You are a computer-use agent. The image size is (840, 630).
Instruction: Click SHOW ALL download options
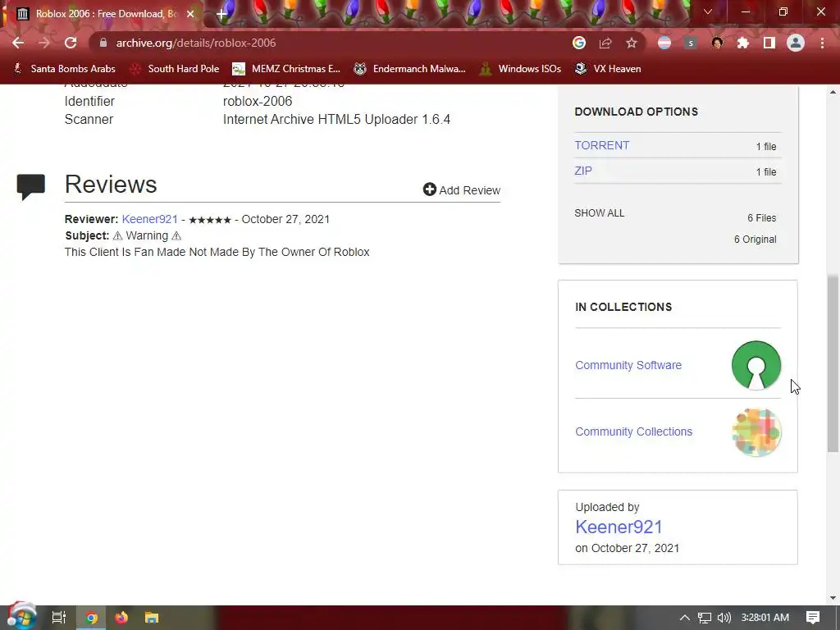point(599,212)
